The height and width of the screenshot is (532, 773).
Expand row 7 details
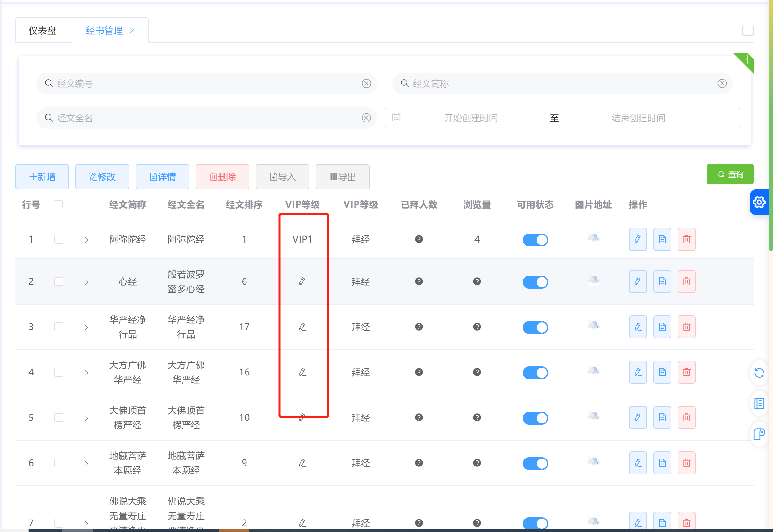pyautogui.click(x=86, y=523)
